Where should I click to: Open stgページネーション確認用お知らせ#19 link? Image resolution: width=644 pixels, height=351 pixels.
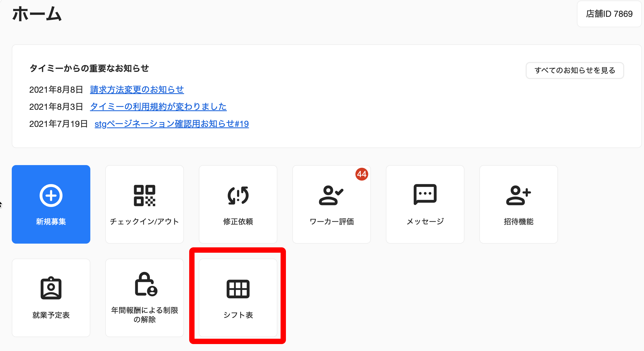tap(172, 124)
